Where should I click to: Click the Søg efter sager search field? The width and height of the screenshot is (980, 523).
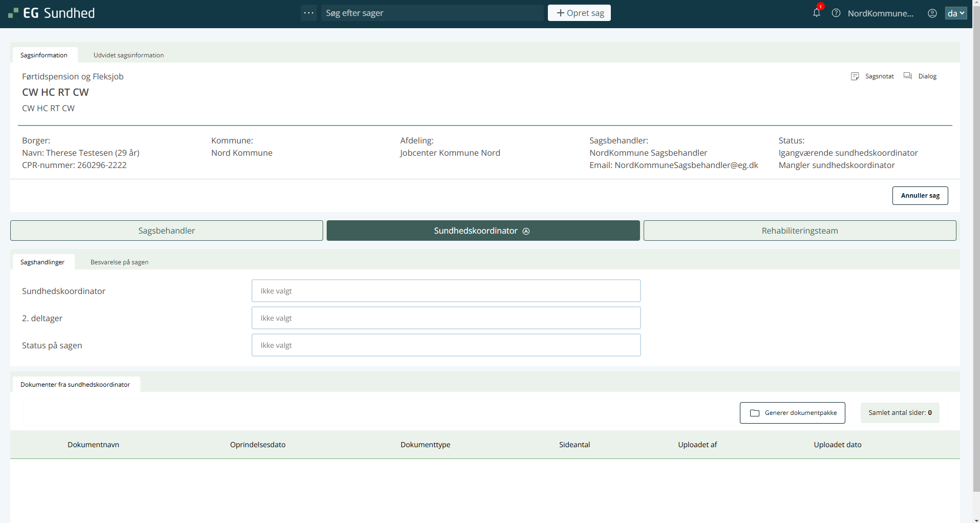(x=432, y=13)
